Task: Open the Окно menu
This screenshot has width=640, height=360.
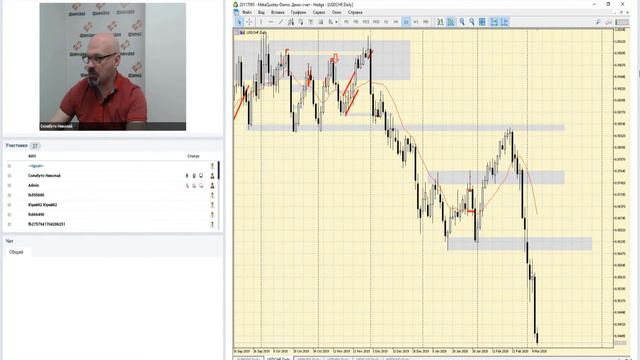Action: [337, 12]
